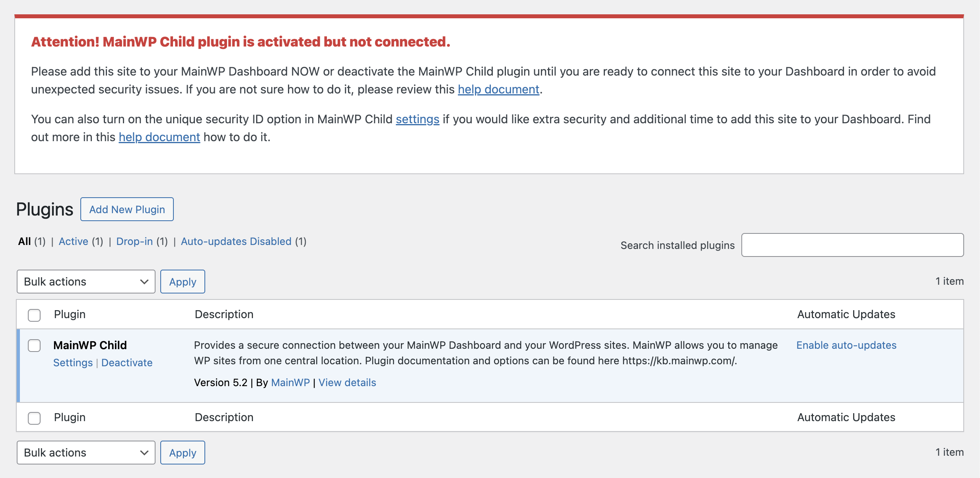Click the top Apply button

(183, 282)
